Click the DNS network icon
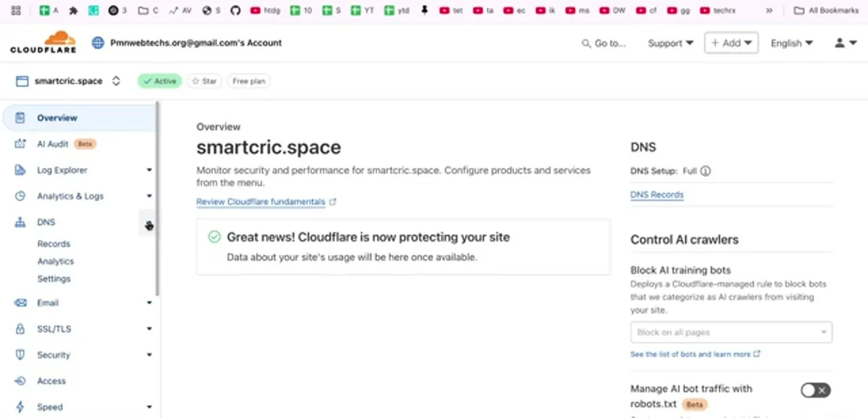 click(x=20, y=222)
